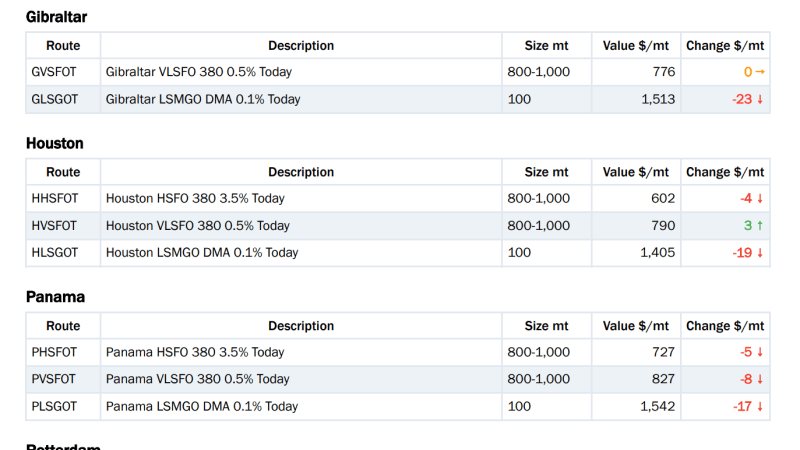The height and width of the screenshot is (450, 800).
Task: Select route code GVSFOT
Action: coord(54,72)
